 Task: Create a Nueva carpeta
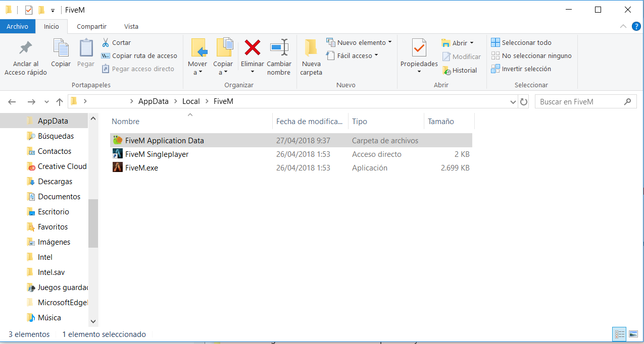tap(311, 57)
